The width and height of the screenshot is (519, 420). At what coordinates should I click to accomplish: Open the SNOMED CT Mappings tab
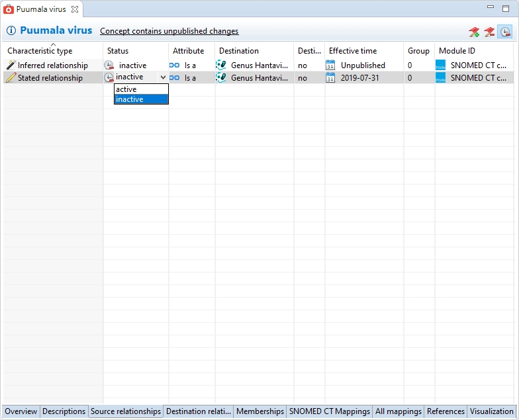[x=329, y=411]
